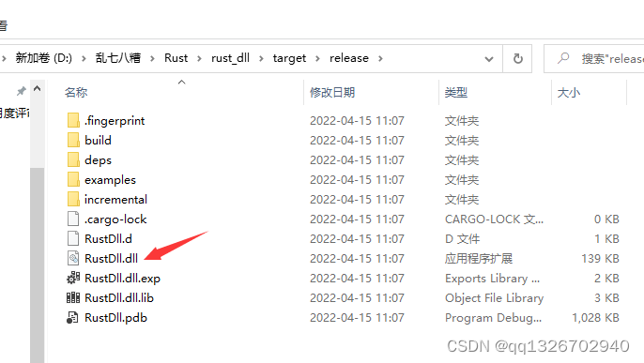
Task: Select the RustDll.dll.exp gear icon
Action: [73, 278]
